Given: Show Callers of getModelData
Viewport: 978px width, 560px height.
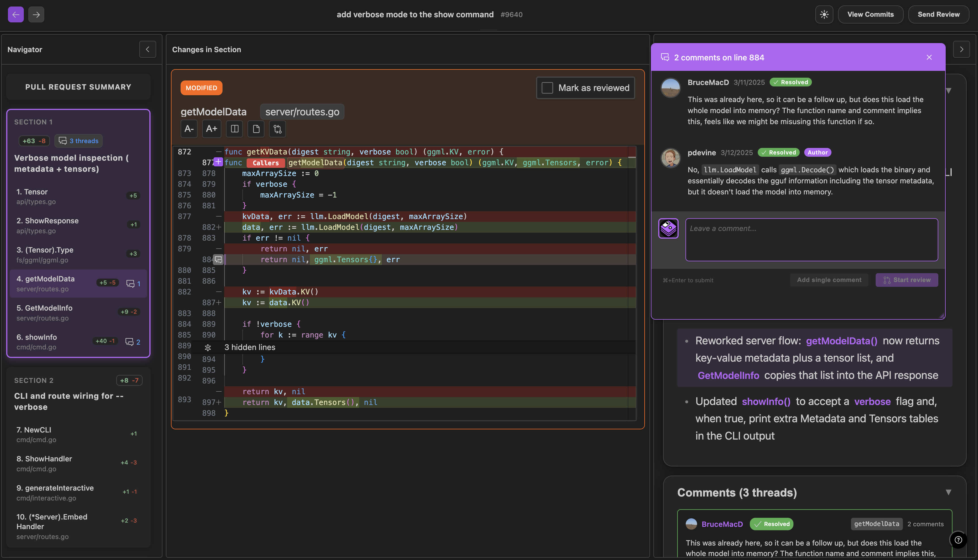Looking at the screenshot, I should pos(265,163).
